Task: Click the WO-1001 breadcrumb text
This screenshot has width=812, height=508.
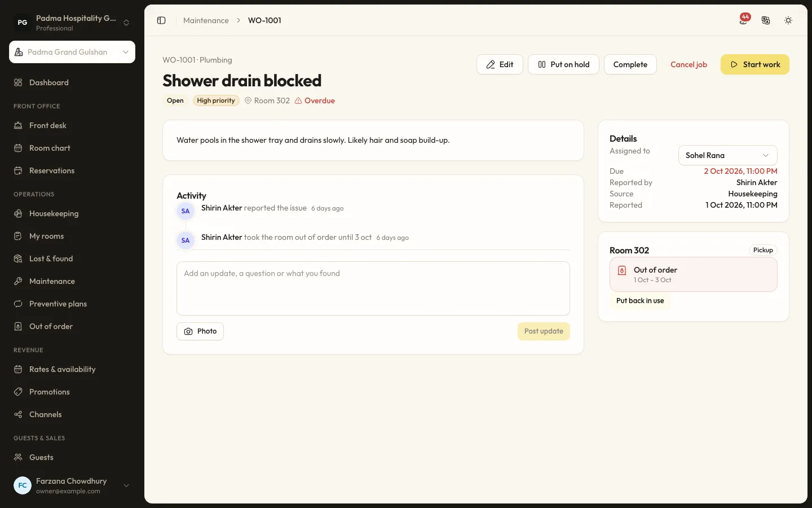Action: point(264,20)
